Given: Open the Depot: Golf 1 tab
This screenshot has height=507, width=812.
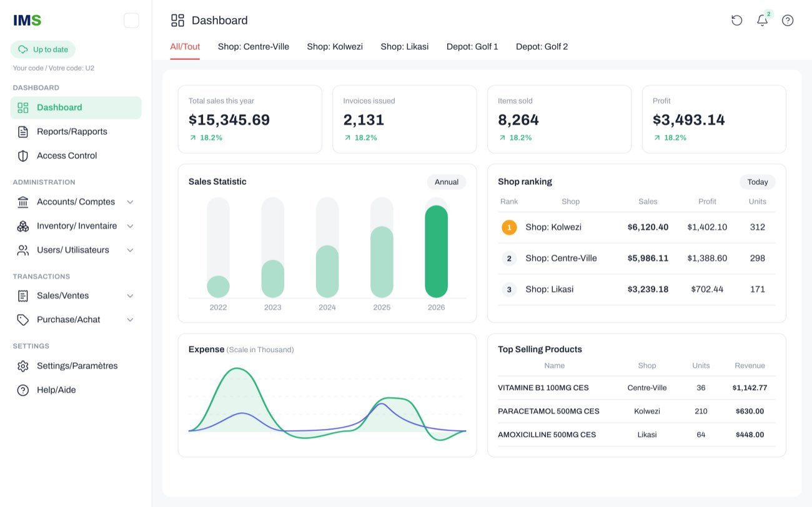Looking at the screenshot, I should [x=472, y=47].
